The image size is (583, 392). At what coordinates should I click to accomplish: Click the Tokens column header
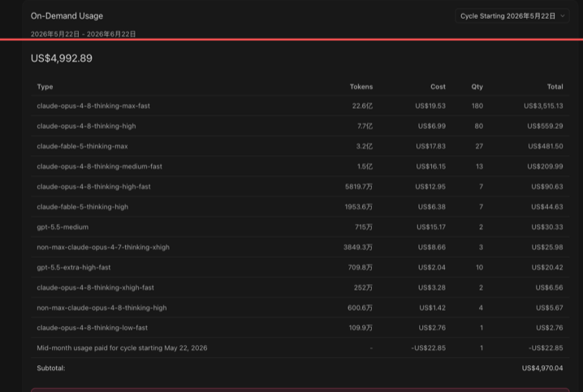[x=361, y=87]
